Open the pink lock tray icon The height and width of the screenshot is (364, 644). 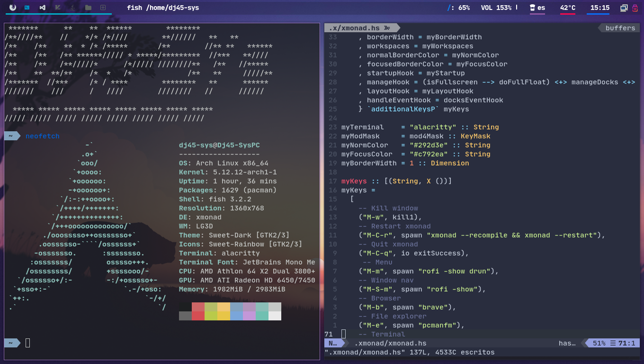pyautogui.click(x=635, y=8)
